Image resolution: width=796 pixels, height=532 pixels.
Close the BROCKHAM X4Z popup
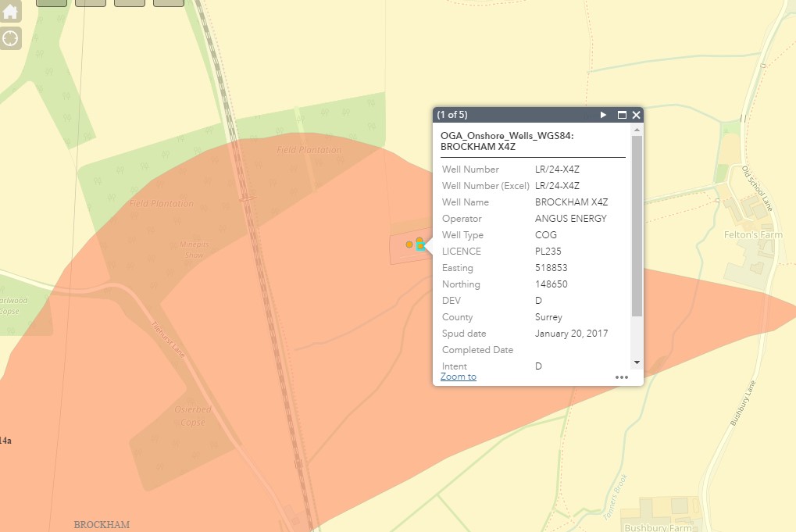[636, 115]
